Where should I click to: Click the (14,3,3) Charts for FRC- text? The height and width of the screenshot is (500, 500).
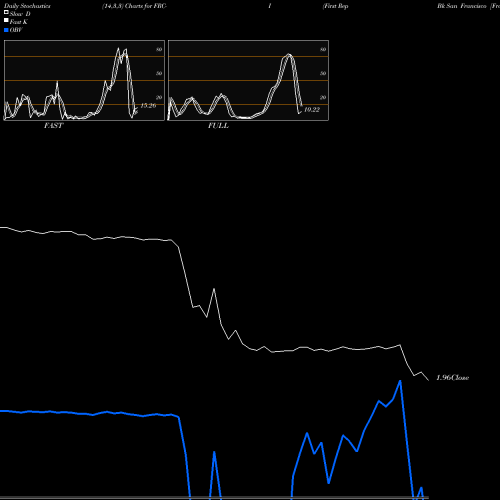pos(135,6)
